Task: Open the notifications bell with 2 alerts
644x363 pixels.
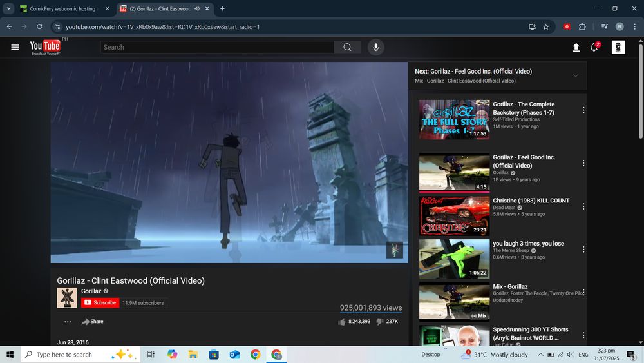Action: click(594, 47)
